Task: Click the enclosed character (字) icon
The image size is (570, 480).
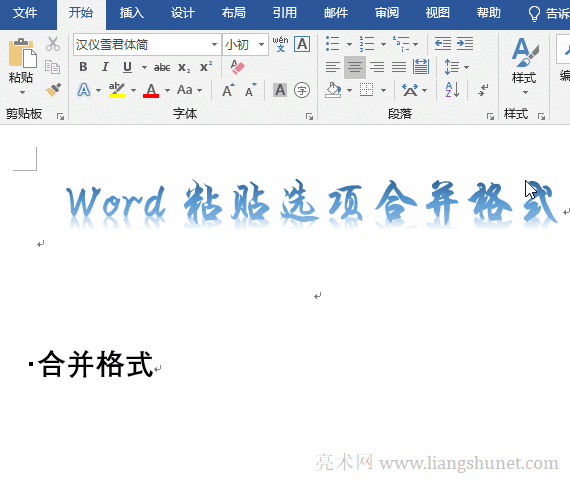Action: [302, 90]
